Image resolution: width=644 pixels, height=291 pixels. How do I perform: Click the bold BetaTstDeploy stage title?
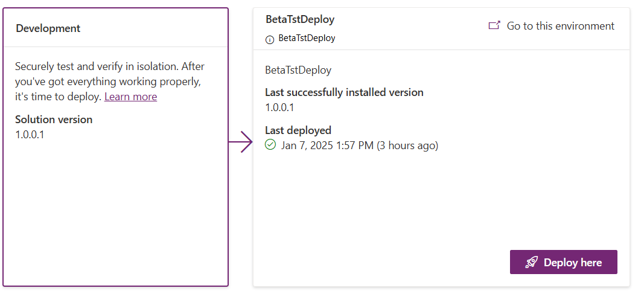click(x=300, y=19)
